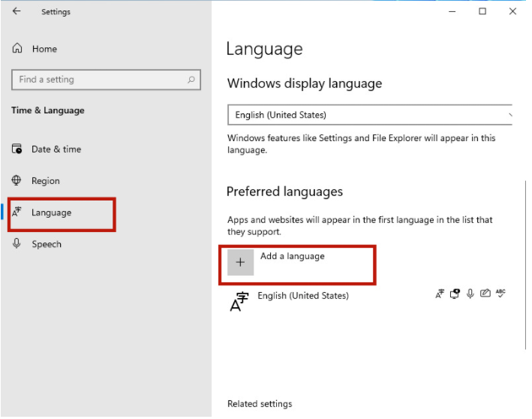Click the display language icon for English
532x419 pixels.
coord(440,294)
